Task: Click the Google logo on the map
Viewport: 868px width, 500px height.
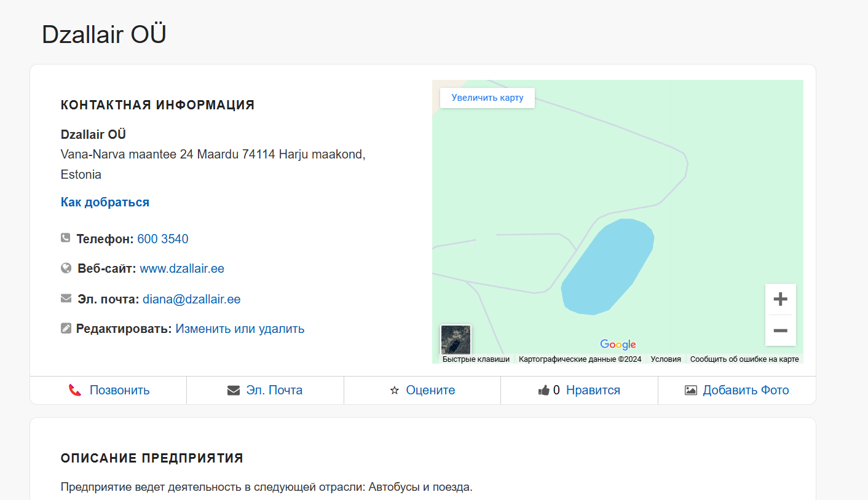Action: pyautogui.click(x=618, y=344)
